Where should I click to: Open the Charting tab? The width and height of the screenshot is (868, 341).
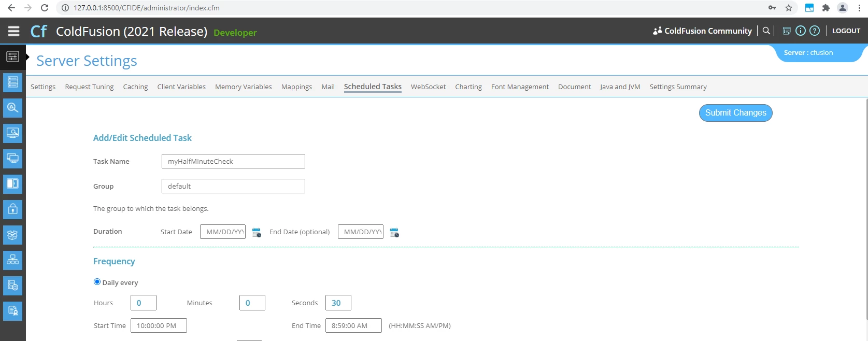[468, 87]
